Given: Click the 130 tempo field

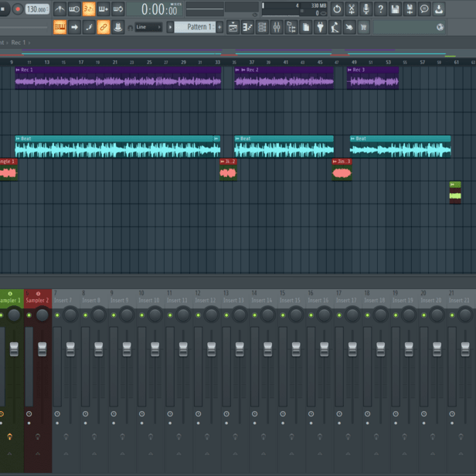Looking at the screenshot, I should tap(37, 9).
